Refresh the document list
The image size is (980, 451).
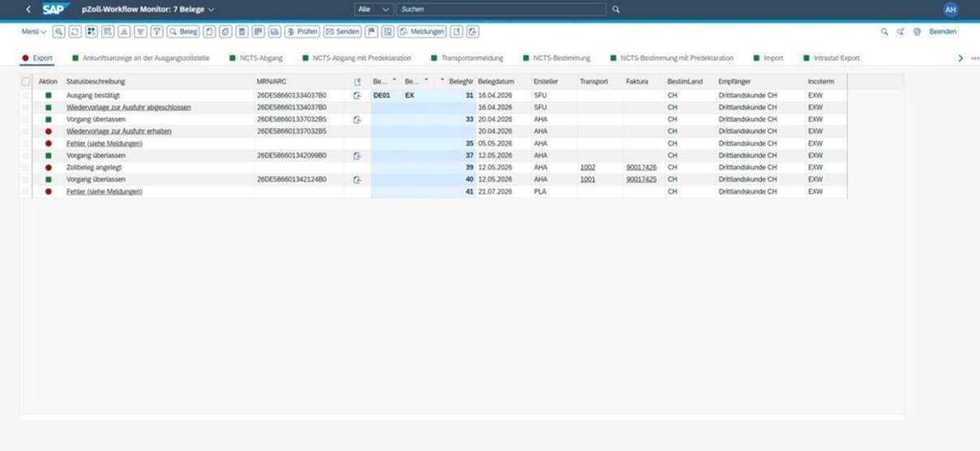(75, 32)
